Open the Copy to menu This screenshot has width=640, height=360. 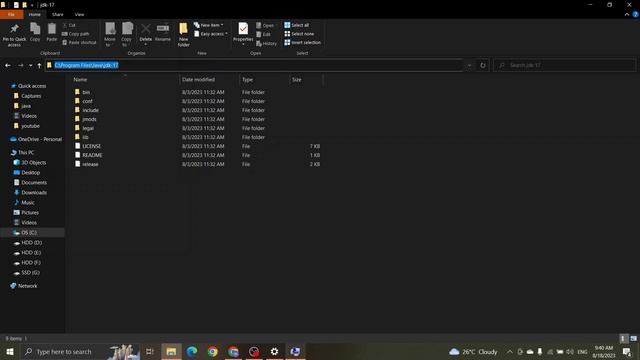(x=127, y=34)
